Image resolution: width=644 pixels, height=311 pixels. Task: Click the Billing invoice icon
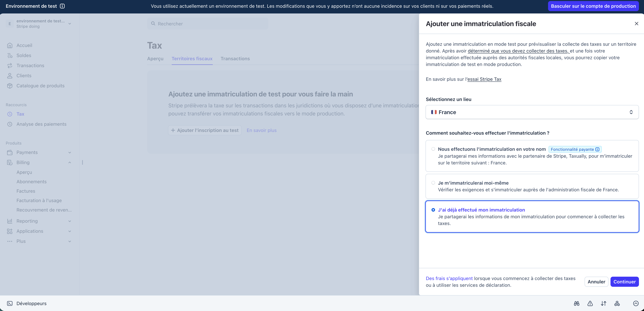coord(10,163)
